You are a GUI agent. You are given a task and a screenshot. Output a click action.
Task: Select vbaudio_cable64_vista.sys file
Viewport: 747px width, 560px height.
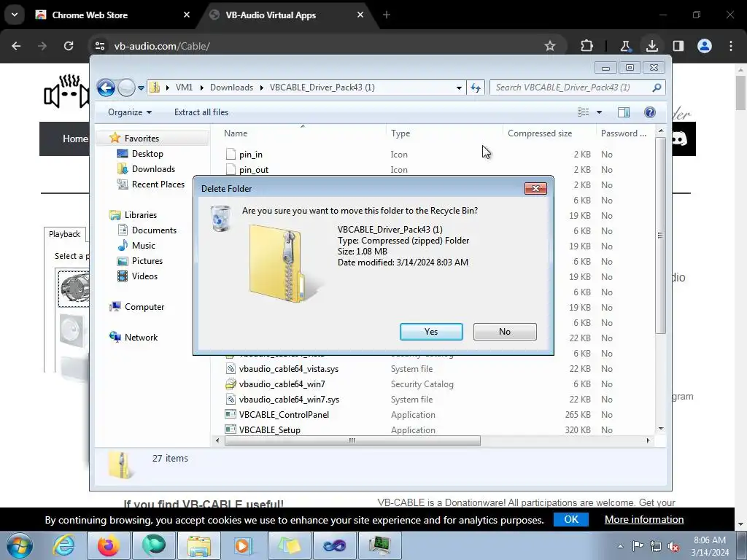pyautogui.click(x=289, y=369)
